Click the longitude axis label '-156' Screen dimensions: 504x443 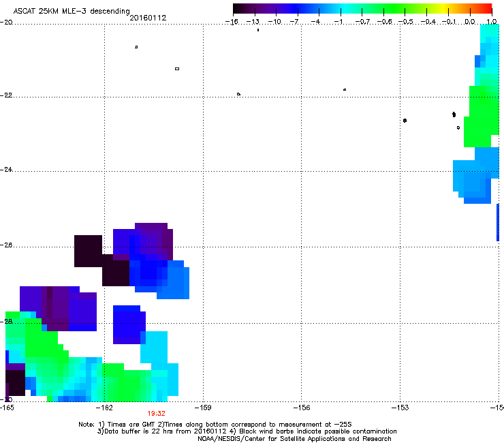pos(302,408)
